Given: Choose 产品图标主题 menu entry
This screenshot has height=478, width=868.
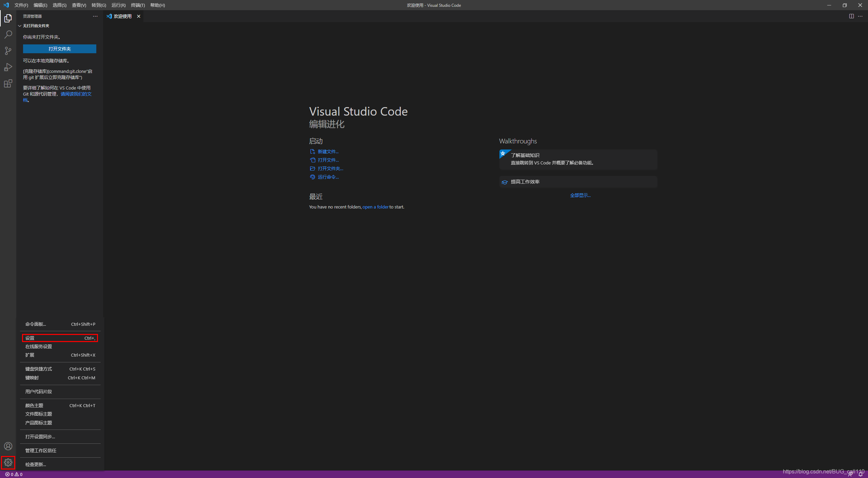Looking at the screenshot, I should tap(60, 423).
